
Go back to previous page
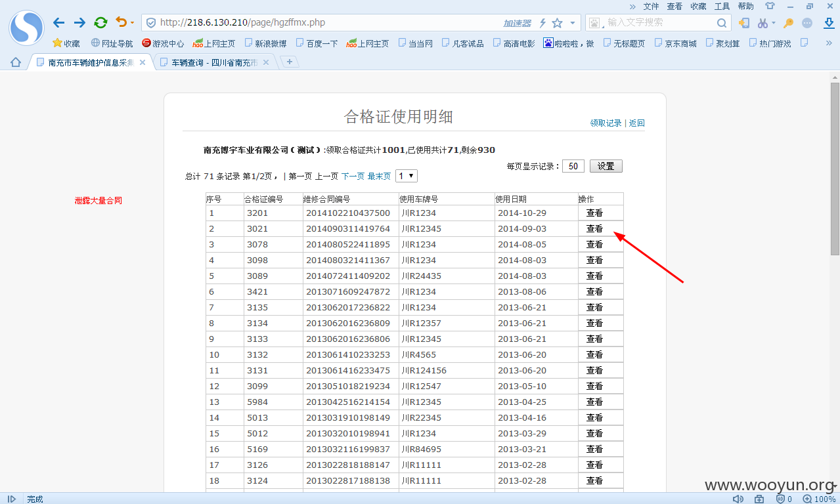pyautogui.click(x=59, y=23)
